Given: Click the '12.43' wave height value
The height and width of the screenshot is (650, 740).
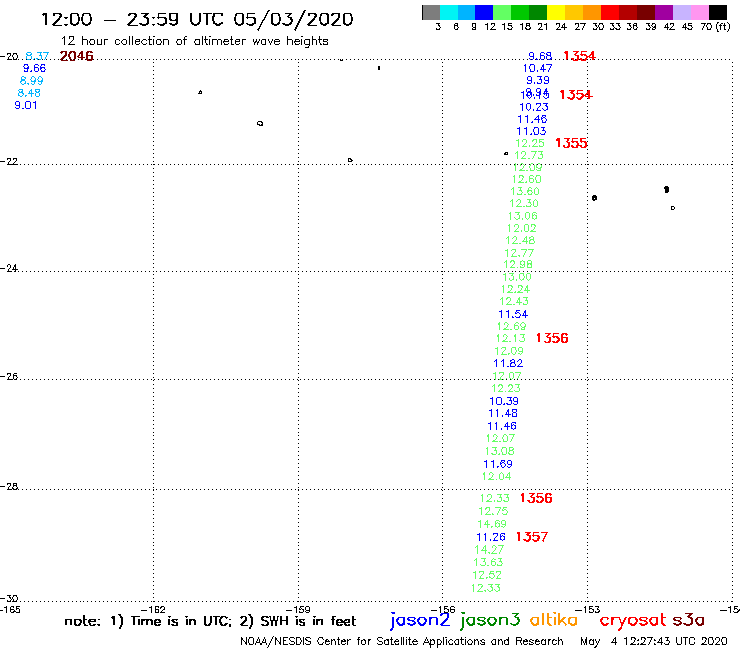Looking at the screenshot, I should [x=514, y=301].
